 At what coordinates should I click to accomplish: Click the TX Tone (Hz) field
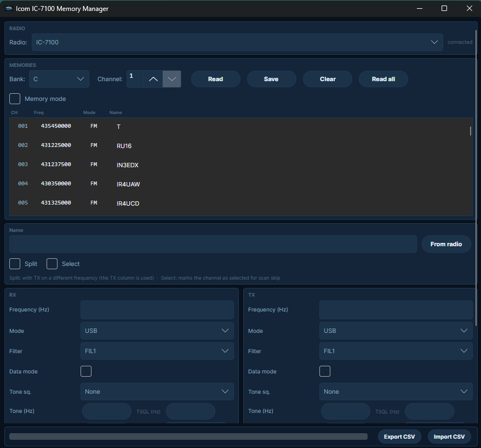point(346,411)
